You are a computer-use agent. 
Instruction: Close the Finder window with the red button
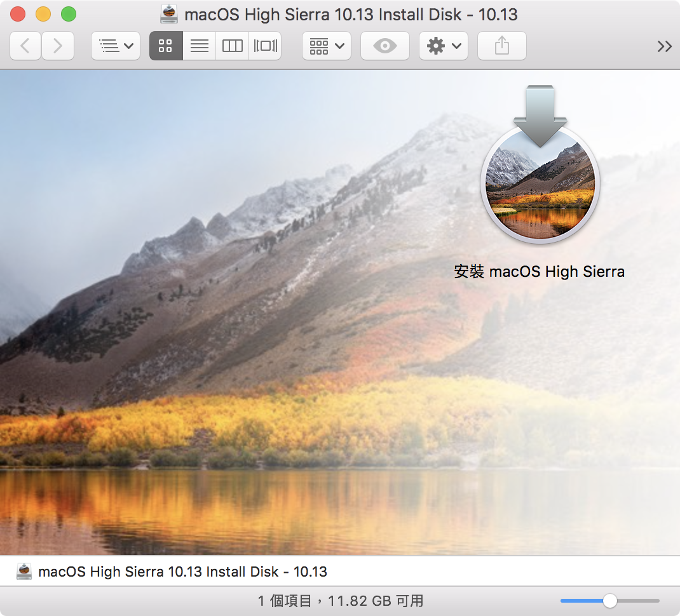click(18, 15)
